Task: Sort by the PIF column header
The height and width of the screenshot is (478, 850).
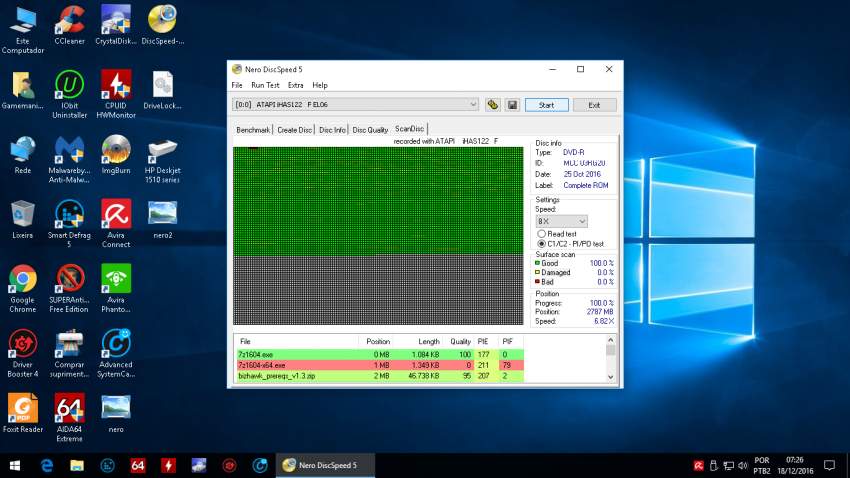Action: [510, 341]
